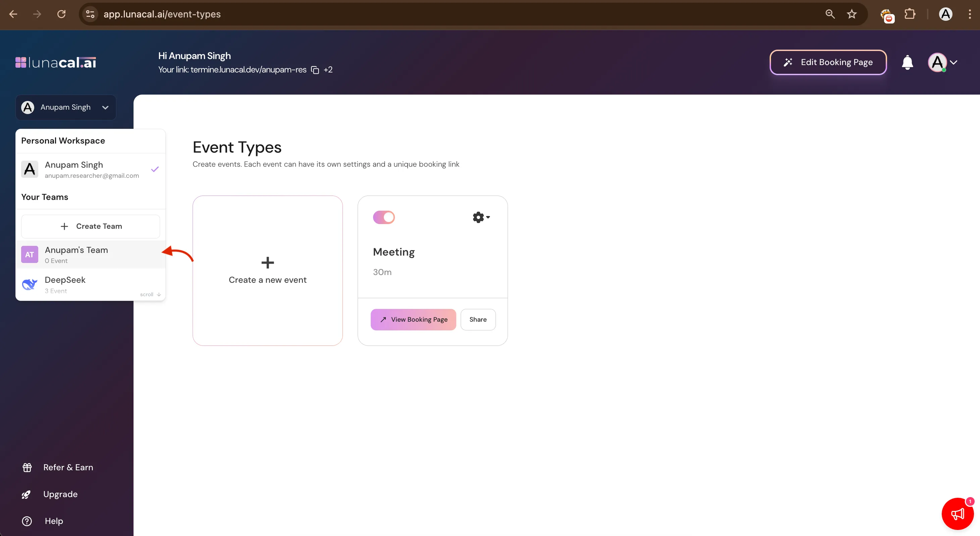Click the Create Team button

91,226
